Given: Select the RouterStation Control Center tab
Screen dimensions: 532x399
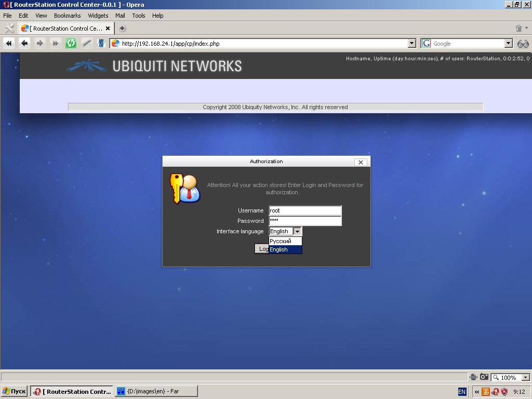Looking at the screenshot, I should click(x=66, y=29).
